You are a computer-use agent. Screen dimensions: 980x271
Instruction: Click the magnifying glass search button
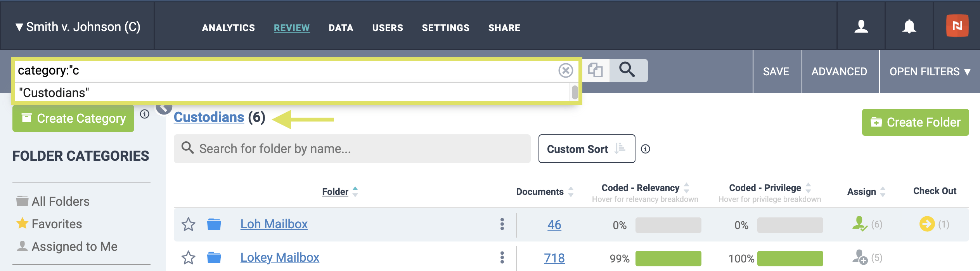(627, 70)
